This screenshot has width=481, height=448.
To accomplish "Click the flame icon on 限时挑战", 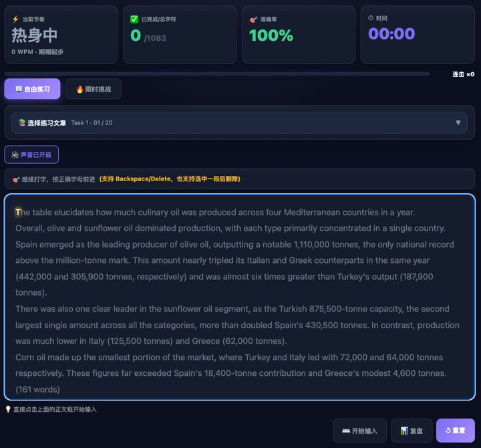I will (79, 89).
